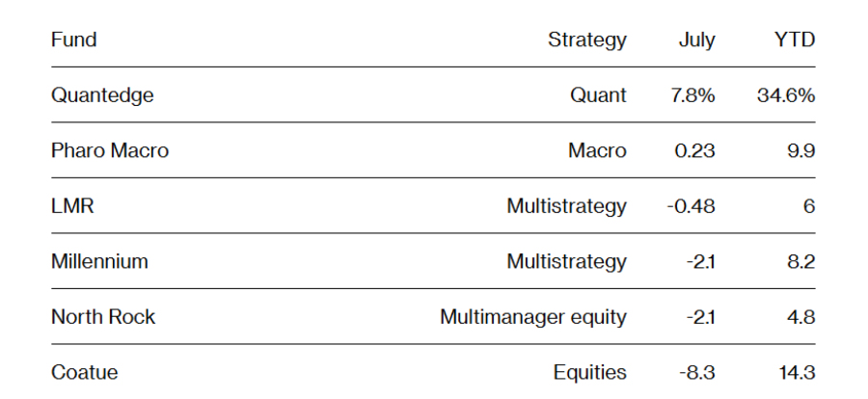The image size is (868, 399).
Task: Click the Fund column header
Action: (73, 40)
